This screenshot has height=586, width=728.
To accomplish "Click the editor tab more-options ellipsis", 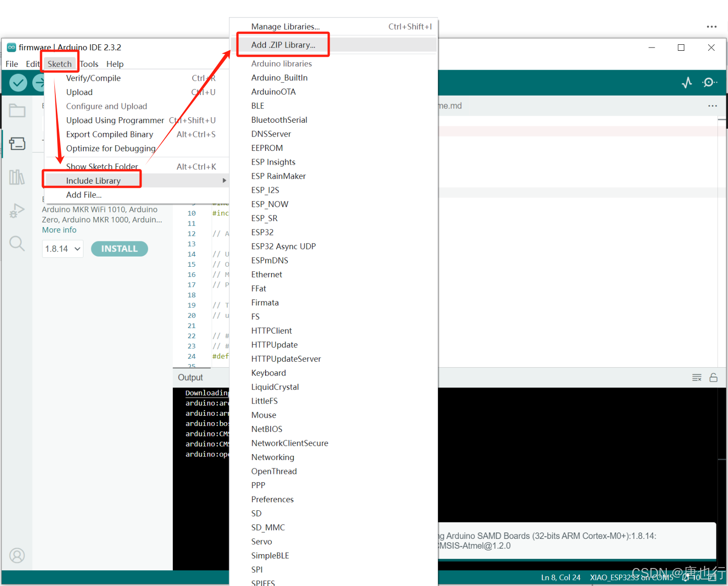I will coord(712,106).
